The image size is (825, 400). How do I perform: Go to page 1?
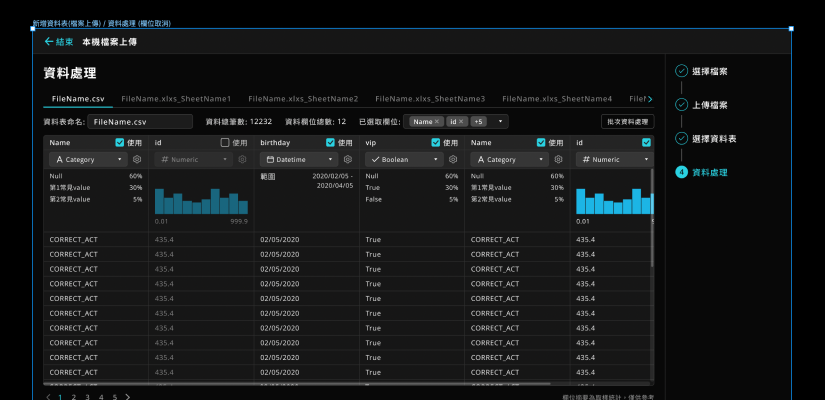pos(60,397)
